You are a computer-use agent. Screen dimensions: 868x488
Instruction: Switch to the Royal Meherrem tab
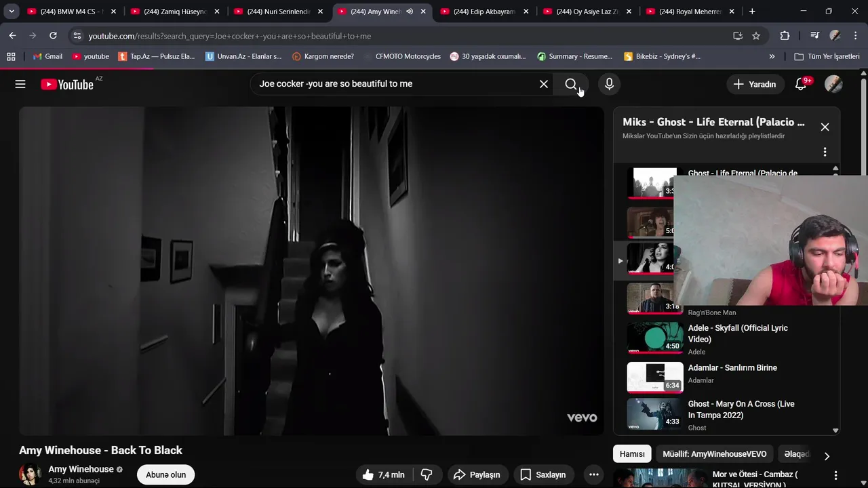(x=690, y=12)
